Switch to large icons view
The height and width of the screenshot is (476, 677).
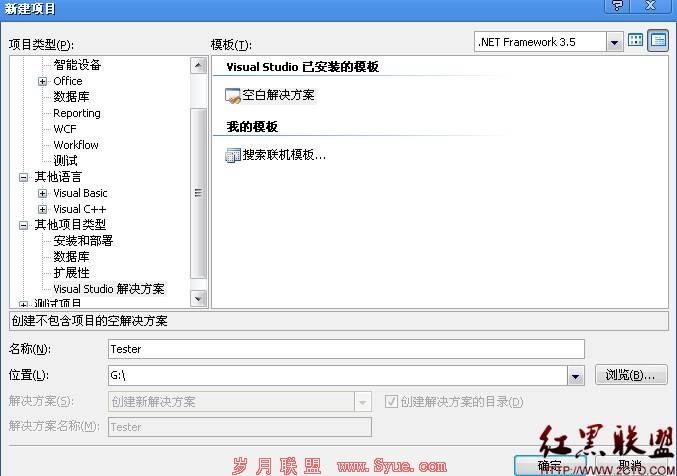[636, 41]
